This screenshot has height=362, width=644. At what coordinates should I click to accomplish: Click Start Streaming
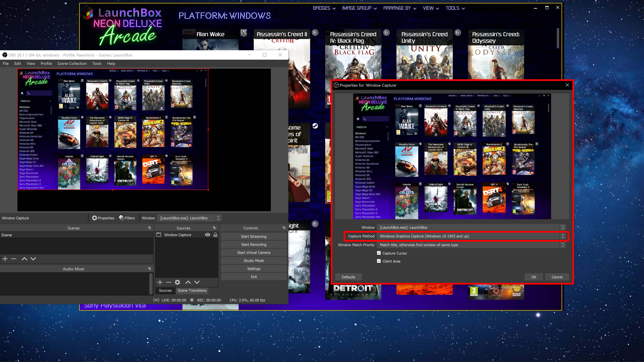tap(254, 237)
